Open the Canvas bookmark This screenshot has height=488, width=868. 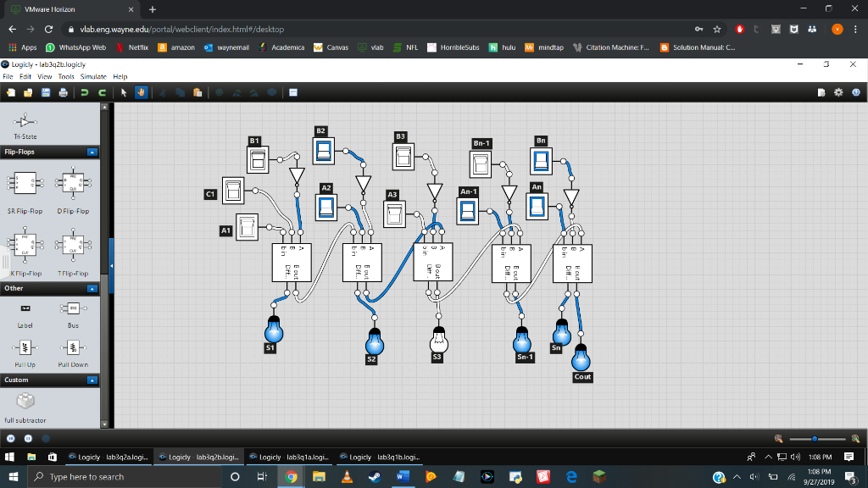(331, 47)
